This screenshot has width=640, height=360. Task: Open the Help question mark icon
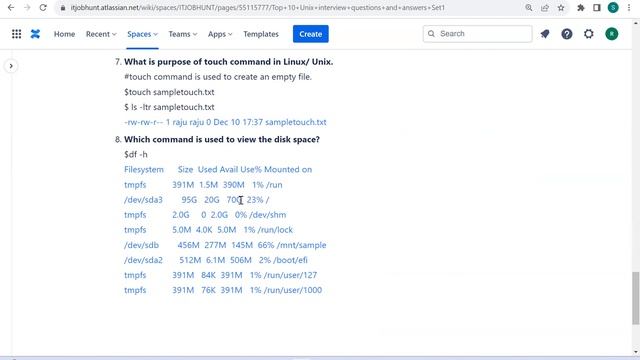coord(567,34)
